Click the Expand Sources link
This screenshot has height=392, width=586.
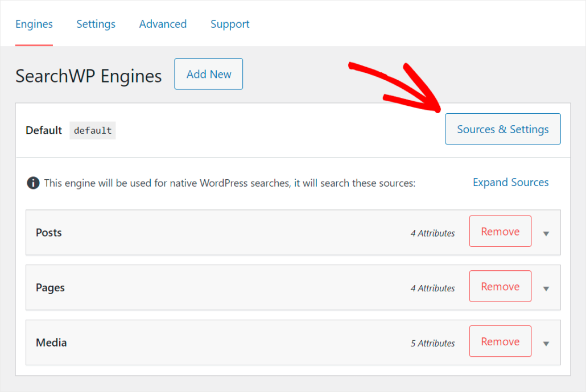(x=510, y=182)
